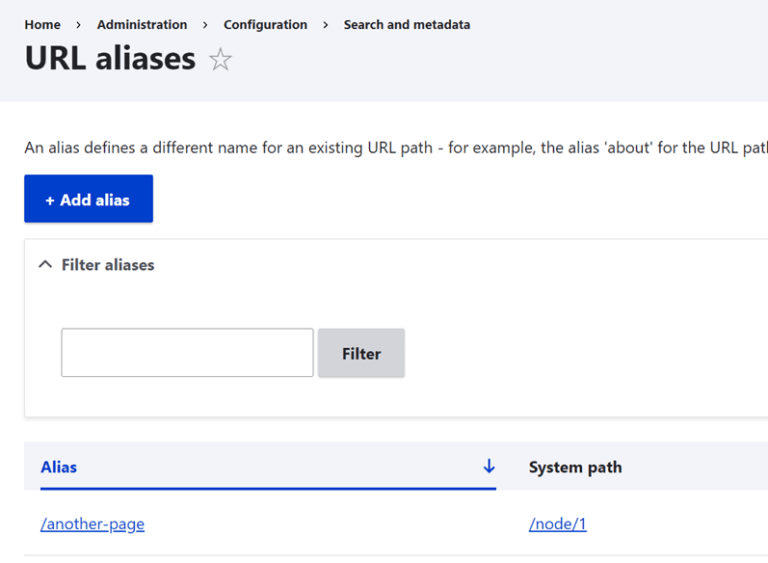Click the gray Filter button
The image size is (768, 563).
pyautogui.click(x=361, y=353)
